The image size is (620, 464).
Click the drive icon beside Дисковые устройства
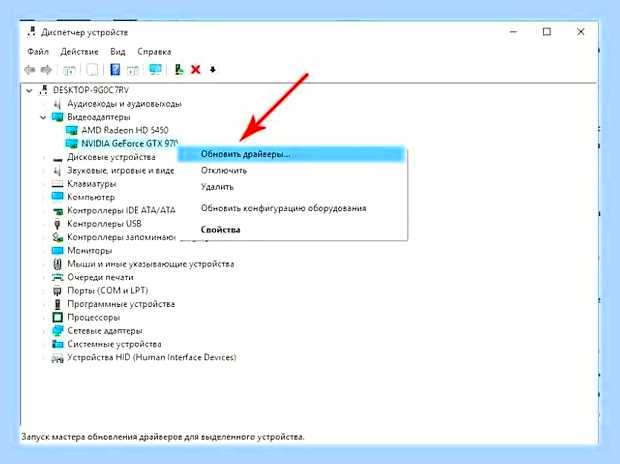(58, 159)
